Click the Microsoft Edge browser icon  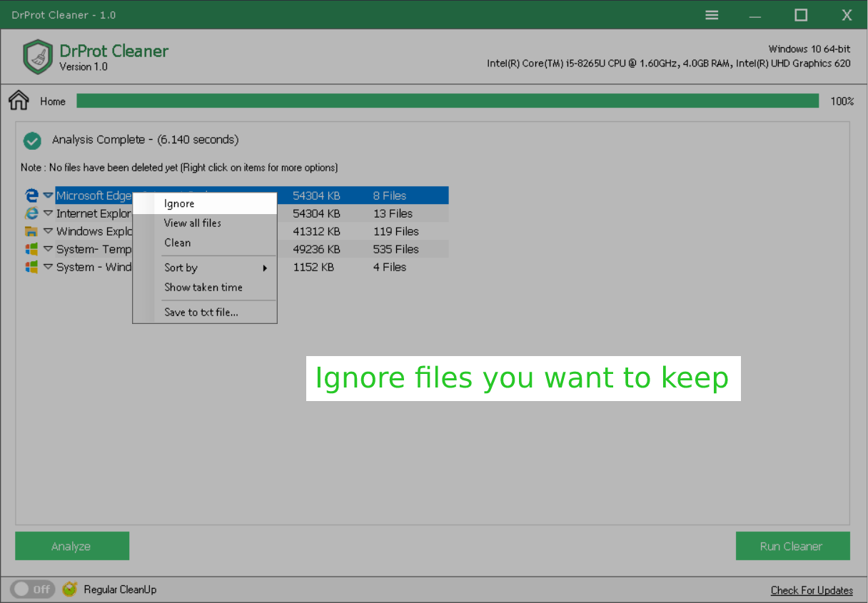31,196
